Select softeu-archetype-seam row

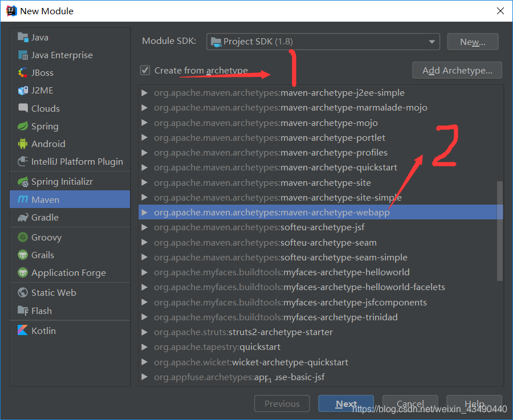(x=320, y=242)
